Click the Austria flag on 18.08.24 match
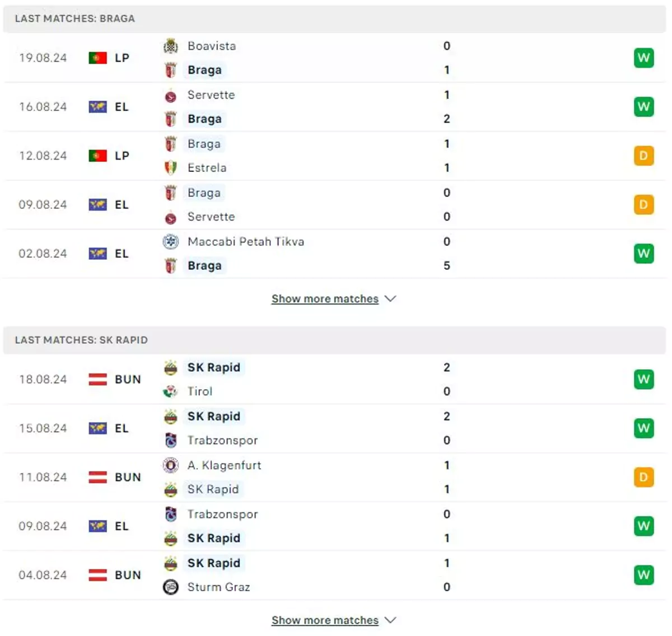 pos(98,380)
